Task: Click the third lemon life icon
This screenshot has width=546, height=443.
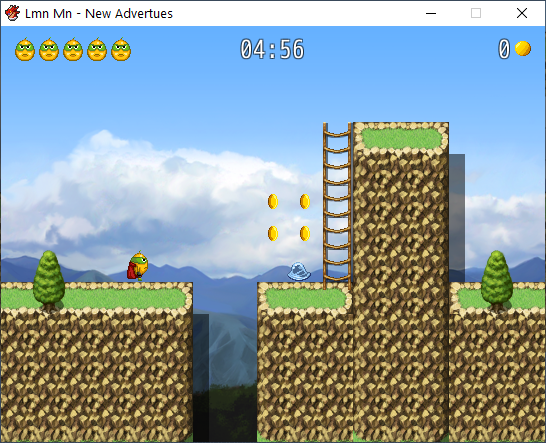Action: [x=73, y=49]
